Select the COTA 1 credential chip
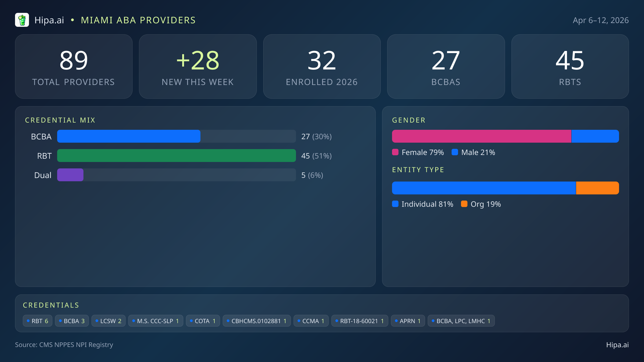Screen dimensions: 644x362 click(x=203, y=321)
